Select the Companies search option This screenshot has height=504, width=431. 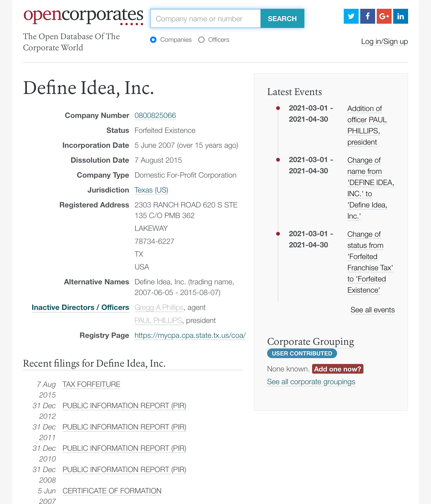153,40
